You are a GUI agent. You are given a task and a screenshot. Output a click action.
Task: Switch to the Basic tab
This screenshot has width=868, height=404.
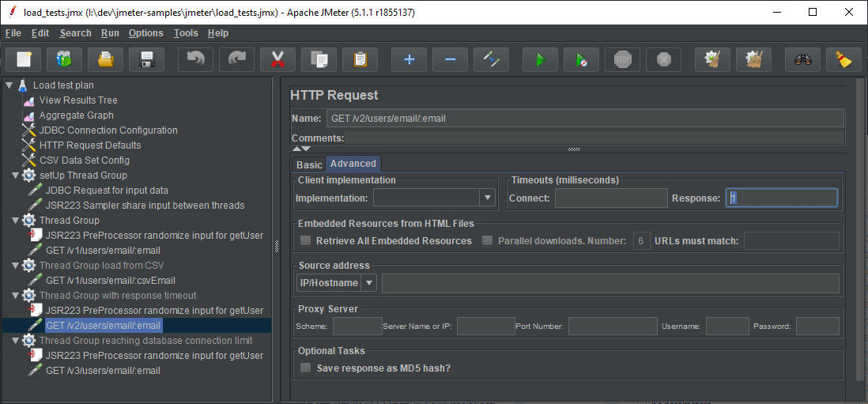[x=309, y=164]
